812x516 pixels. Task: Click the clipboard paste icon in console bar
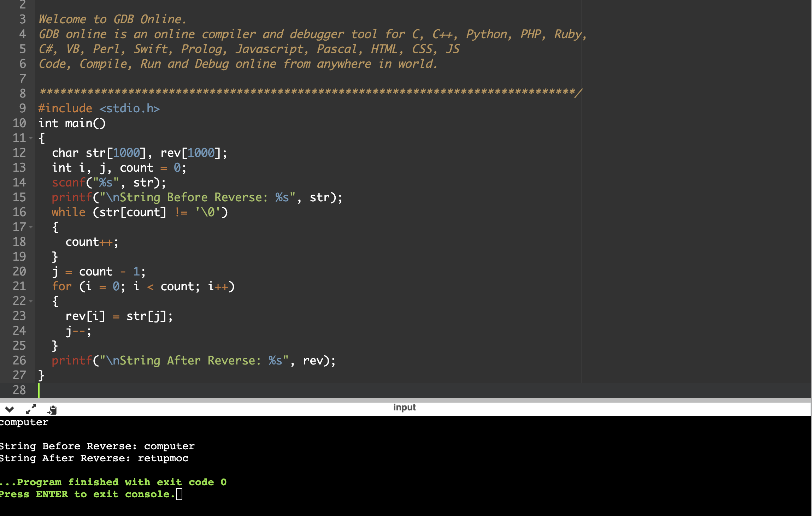tap(52, 410)
